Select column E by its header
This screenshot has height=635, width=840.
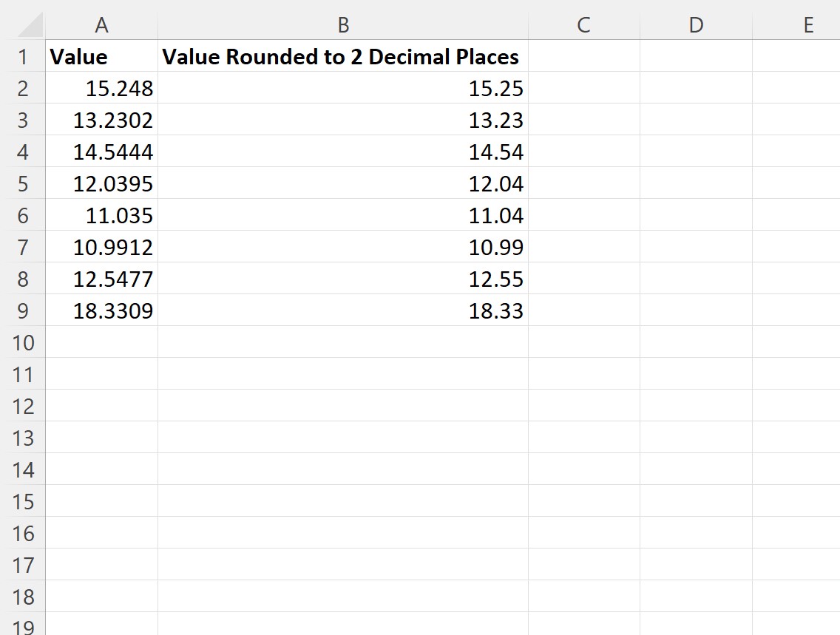coord(807,24)
